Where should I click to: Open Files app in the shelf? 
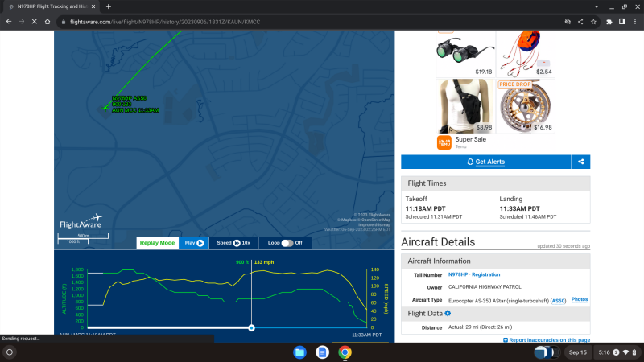(299, 352)
